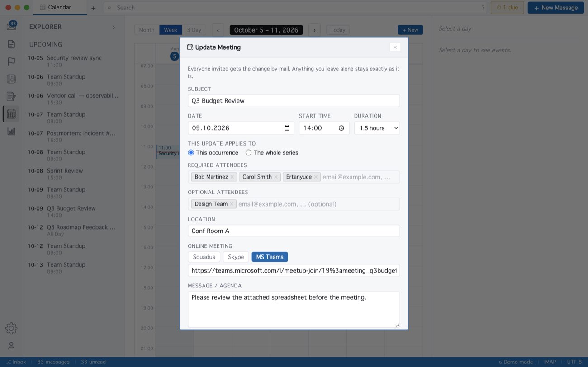Switch to the 3 Day view tab
This screenshot has height=367, width=588.
(194, 30)
